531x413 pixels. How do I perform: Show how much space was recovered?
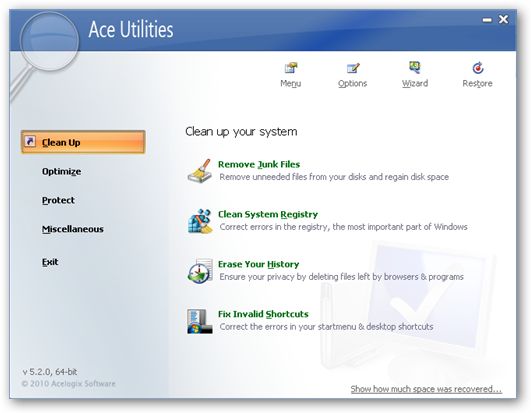pos(426,389)
